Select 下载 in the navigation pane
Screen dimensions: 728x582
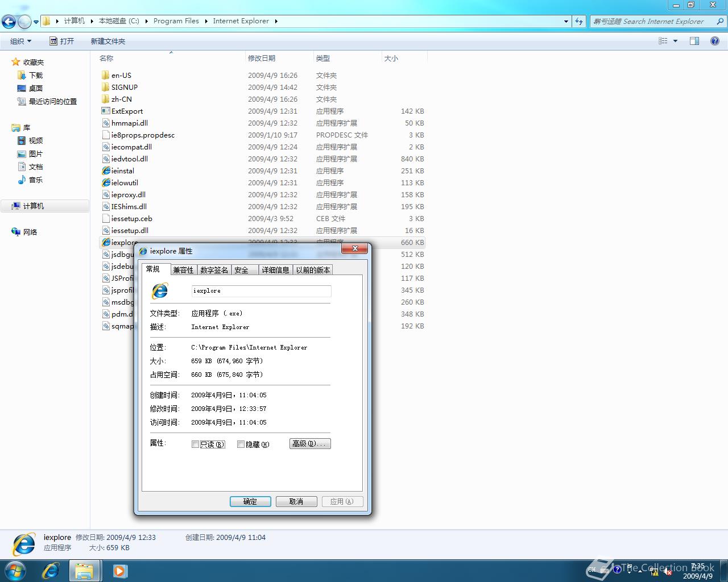tap(36, 75)
